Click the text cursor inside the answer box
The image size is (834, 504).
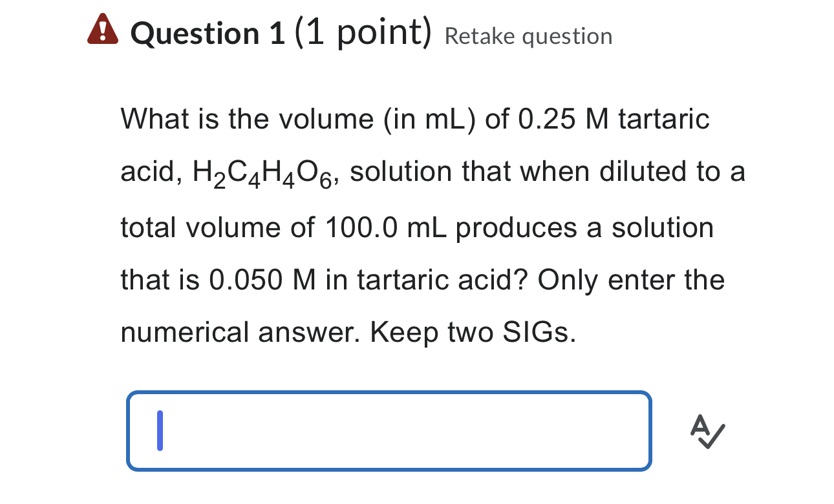coord(158,431)
